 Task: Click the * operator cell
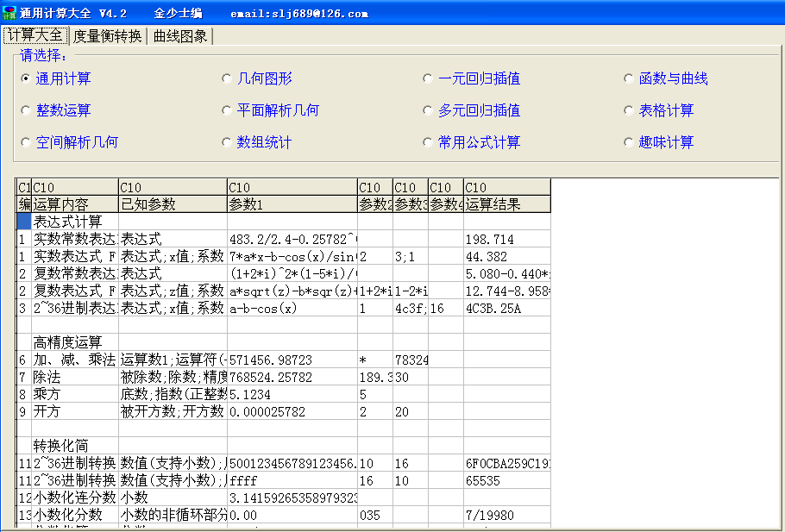click(375, 360)
